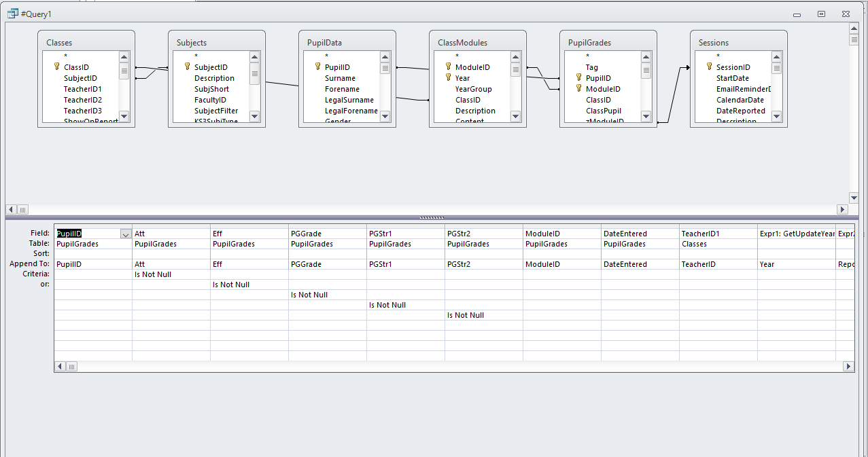Click the PGGrade field cell
Screen dimensions: 868x457
pyautogui.click(x=328, y=234)
